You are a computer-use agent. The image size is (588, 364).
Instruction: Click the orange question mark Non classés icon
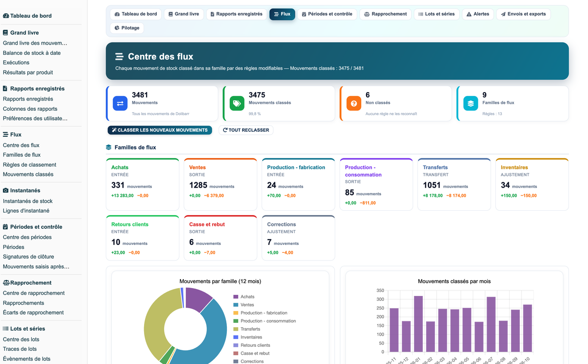click(x=354, y=103)
